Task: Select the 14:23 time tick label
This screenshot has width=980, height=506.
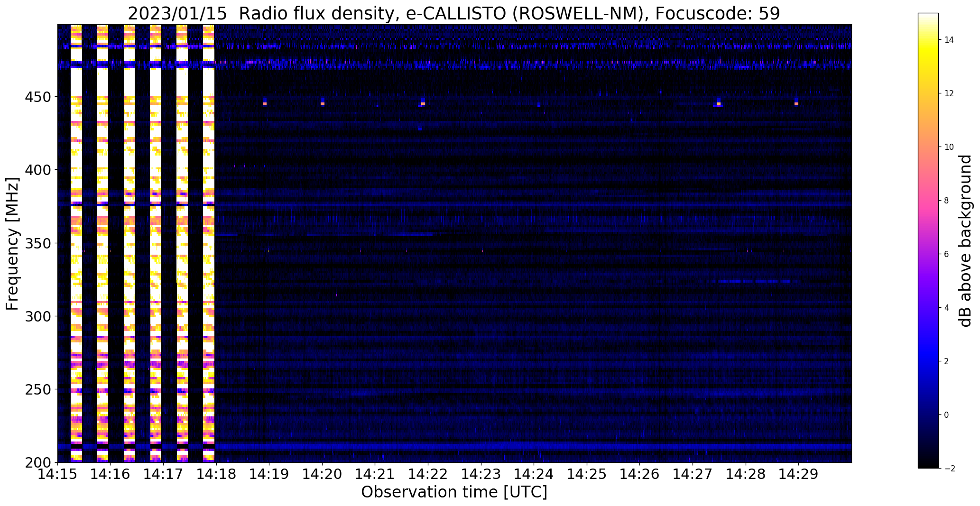Action: [x=481, y=474]
